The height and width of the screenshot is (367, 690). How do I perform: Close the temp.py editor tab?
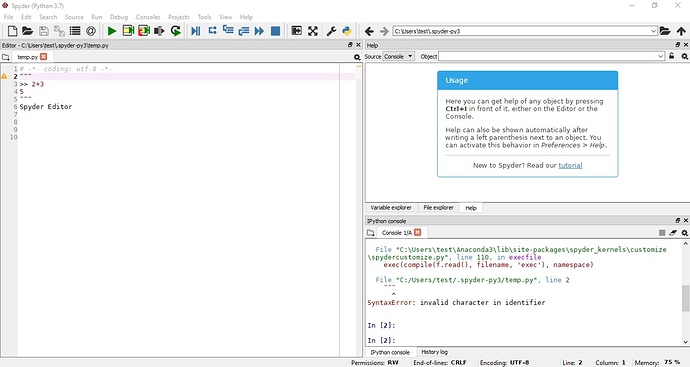[43, 56]
